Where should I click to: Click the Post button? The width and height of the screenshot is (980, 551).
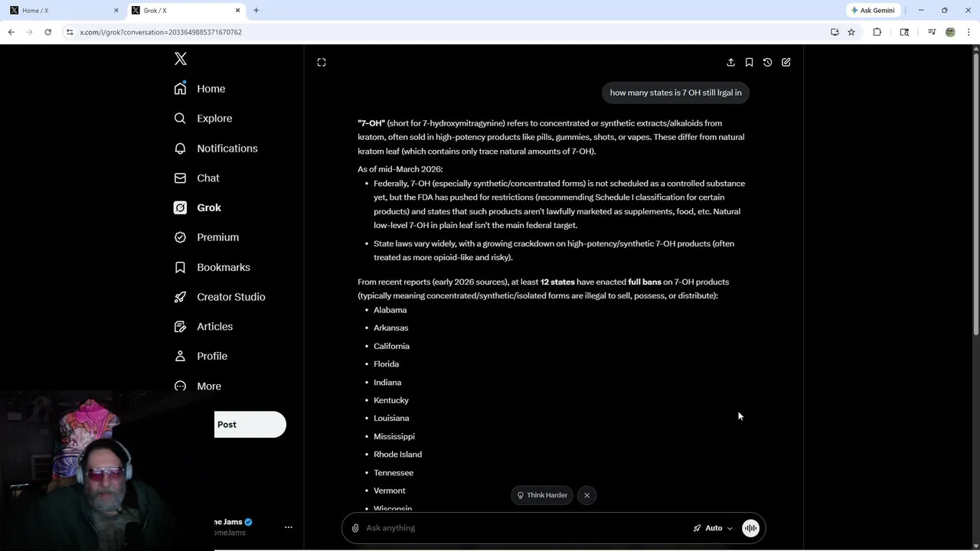[x=250, y=425]
